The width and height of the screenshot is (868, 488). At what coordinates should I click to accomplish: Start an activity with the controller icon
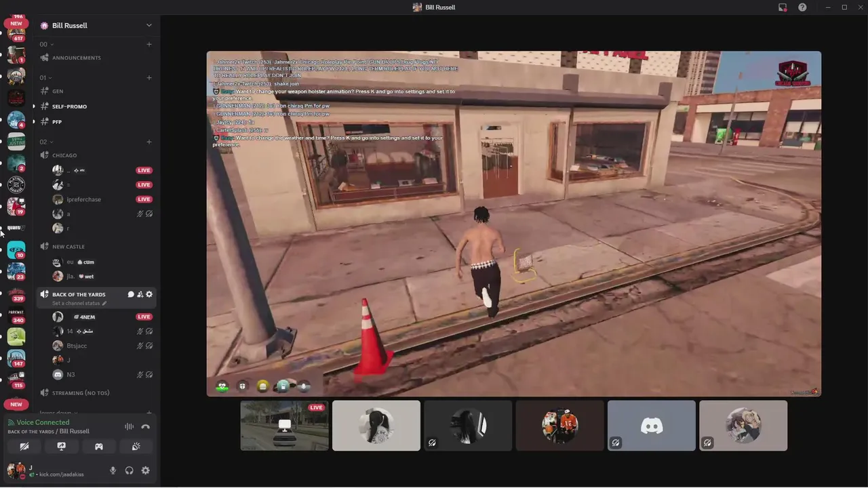pos(98,447)
